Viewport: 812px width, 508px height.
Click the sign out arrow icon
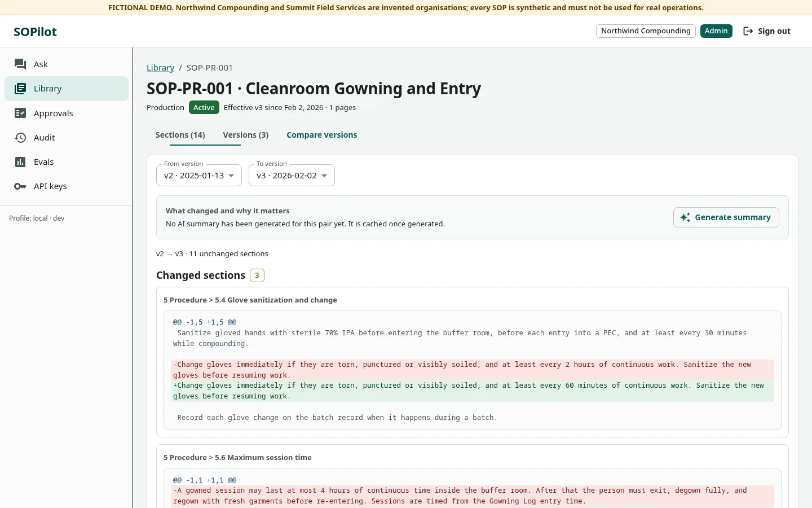pyautogui.click(x=748, y=31)
